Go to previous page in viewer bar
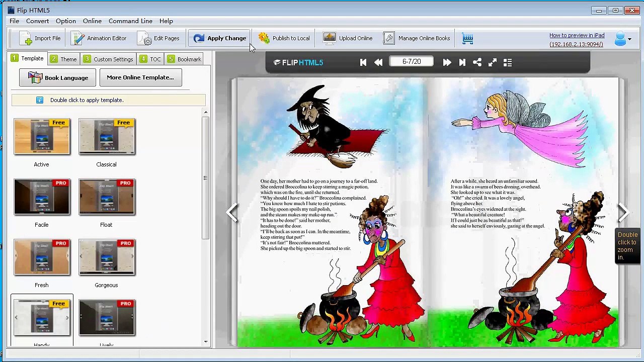Screen dimensions: 644x362 click(x=378, y=62)
